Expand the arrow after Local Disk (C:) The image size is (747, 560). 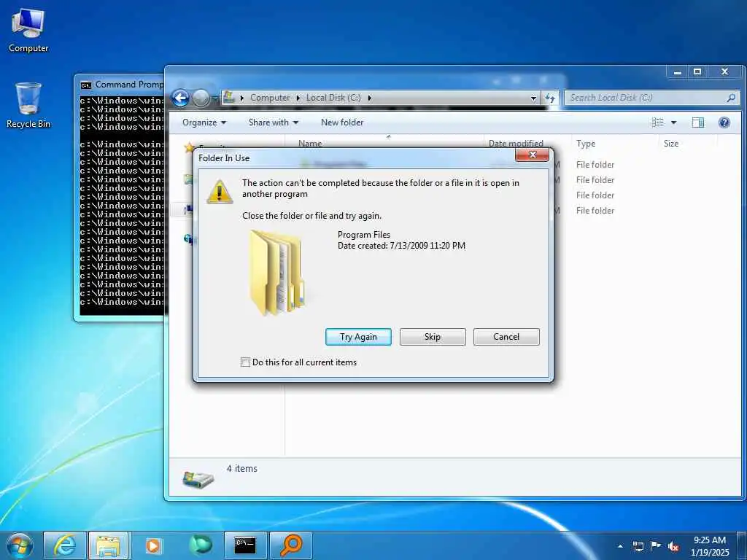[x=369, y=98]
